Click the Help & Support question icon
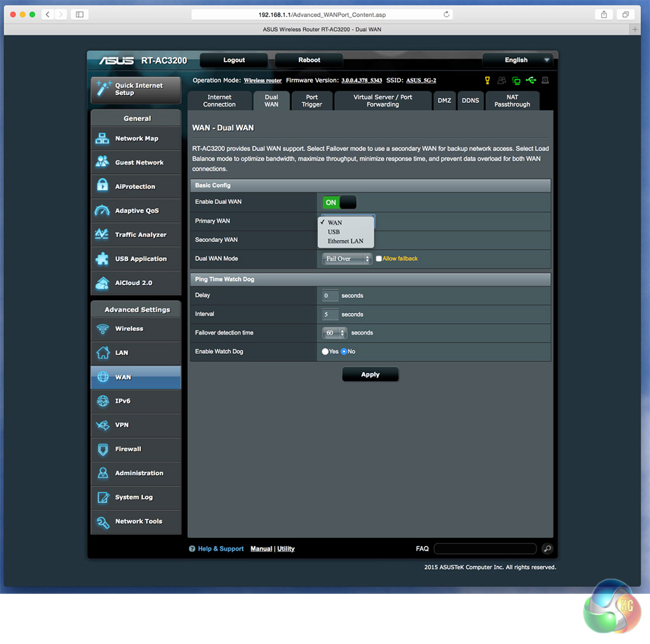This screenshot has width=650, height=644. click(192, 549)
